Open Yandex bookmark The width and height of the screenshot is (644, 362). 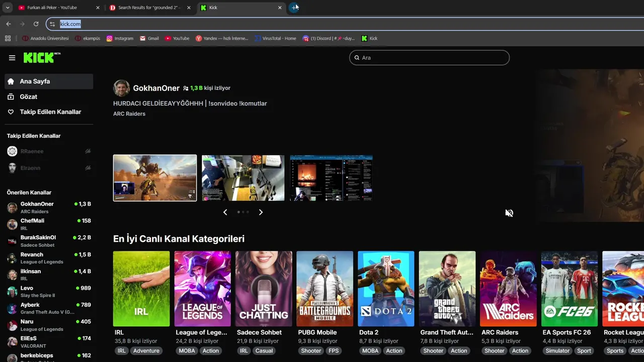222,38
